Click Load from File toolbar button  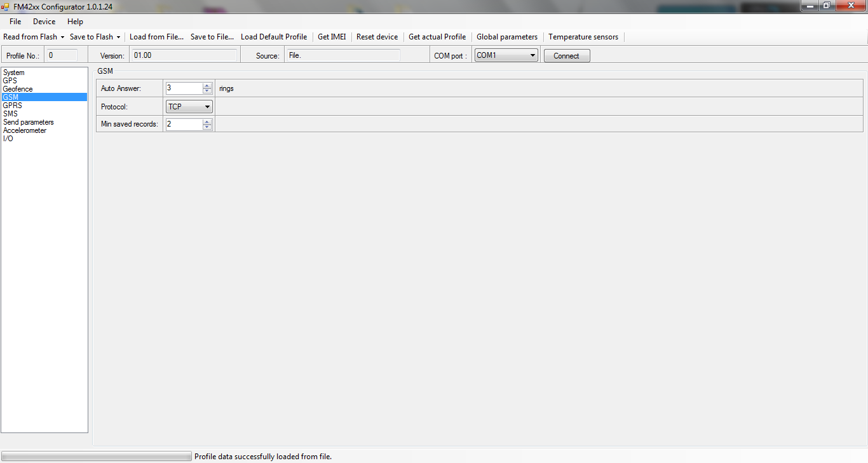point(156,37)
